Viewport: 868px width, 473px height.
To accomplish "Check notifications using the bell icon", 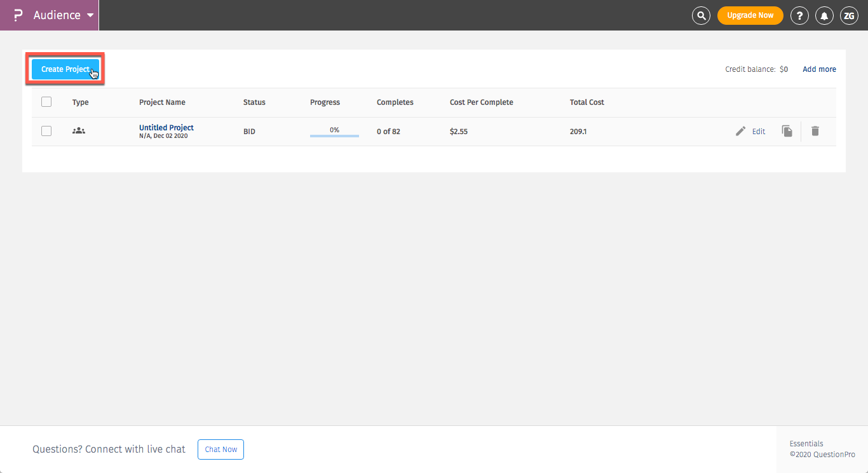I will pos(824,15).
